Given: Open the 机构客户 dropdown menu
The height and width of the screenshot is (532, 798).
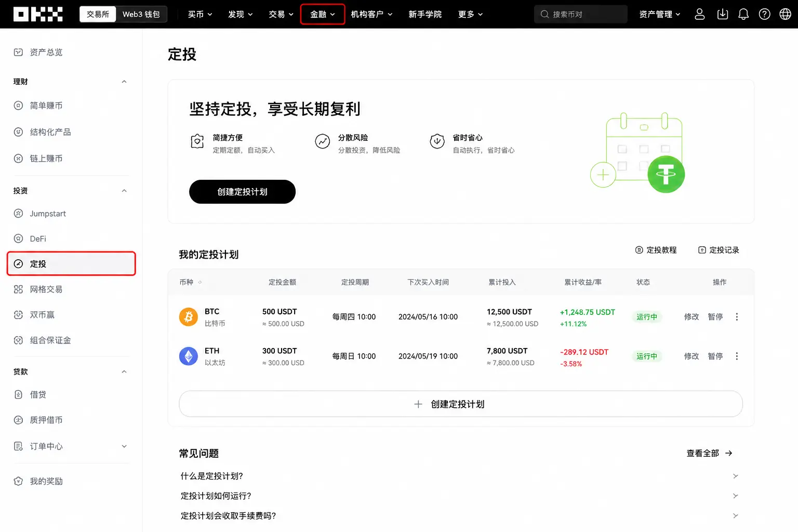Looking at the screenshot, I should click(x=371, y=14).
